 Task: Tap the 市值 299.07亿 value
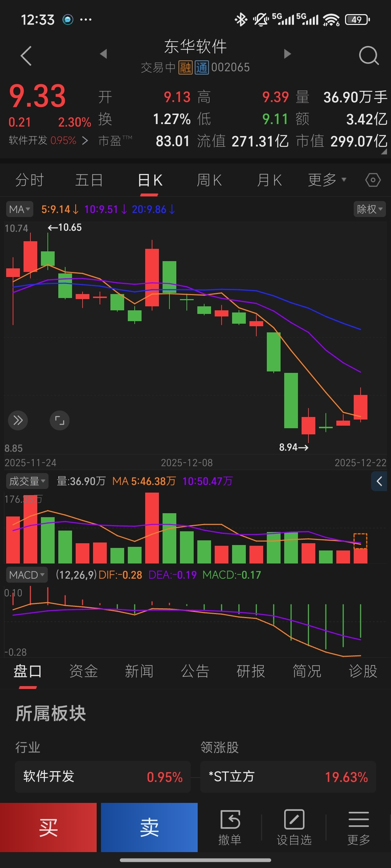(359, 141)
